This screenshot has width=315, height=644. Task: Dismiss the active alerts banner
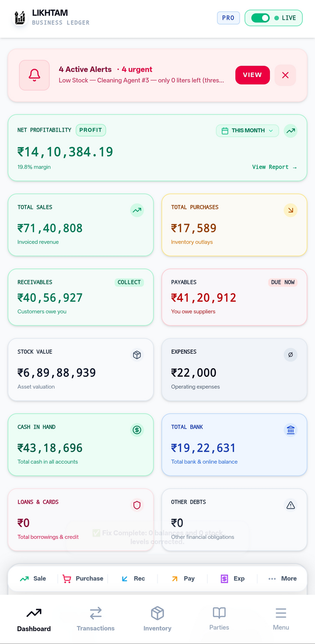(285, 75)
